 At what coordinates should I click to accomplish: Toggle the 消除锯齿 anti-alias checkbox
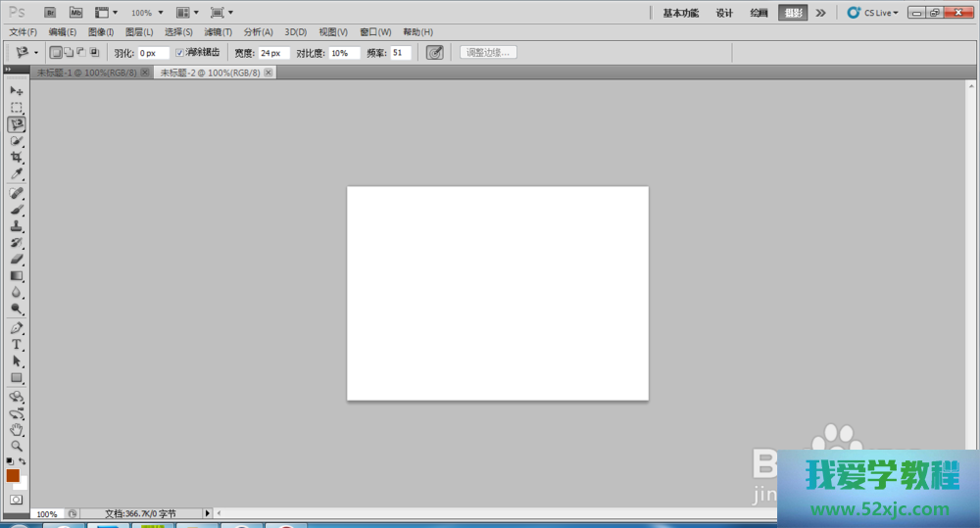click(x=179, y=53)
